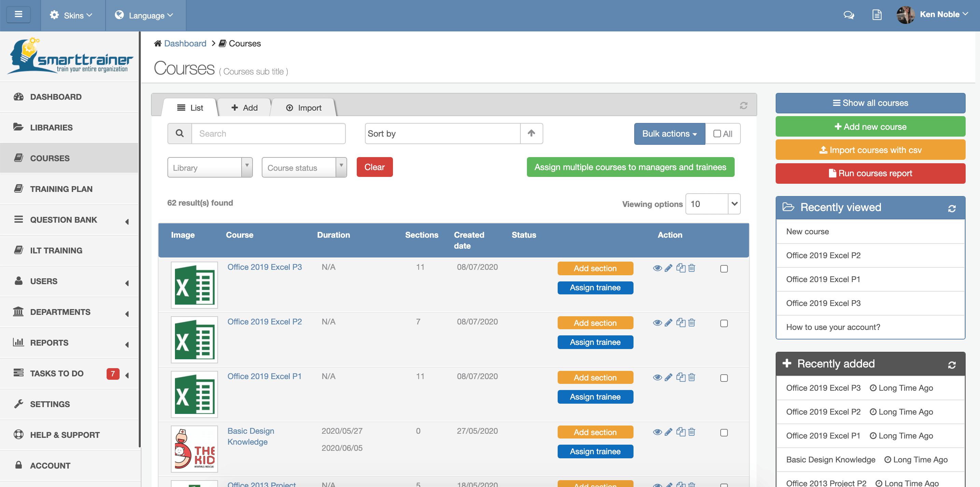The image size is (980, 487).
Task: View Basic Design Knowledge via eye icon
Action: pyautogui.click(x=657, y=432)
